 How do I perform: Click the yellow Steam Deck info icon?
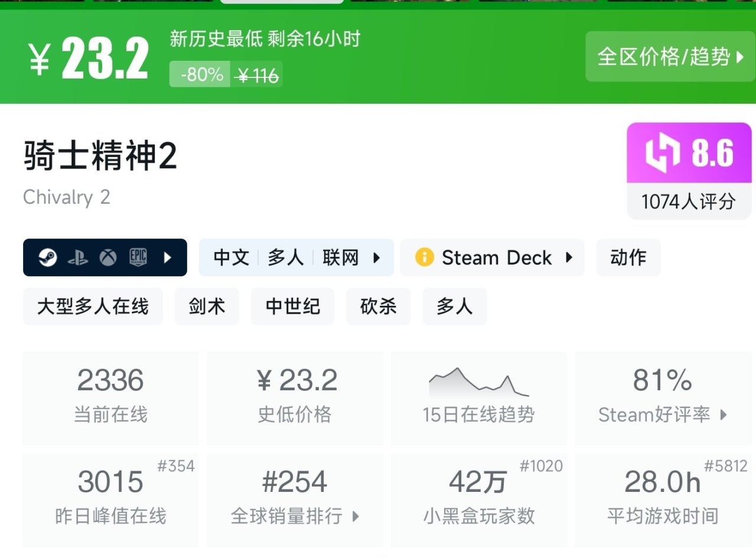424,257
